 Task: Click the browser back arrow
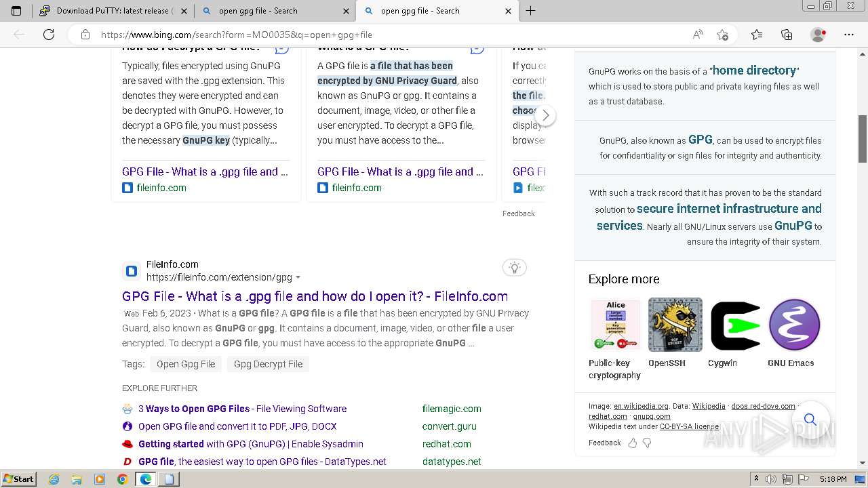pyautogui.click(x=19, y=35)
